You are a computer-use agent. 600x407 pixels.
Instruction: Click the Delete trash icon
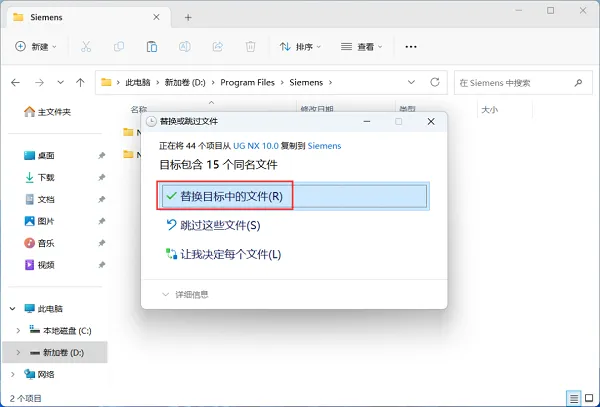pyautogui.click(x=251, y=47)
